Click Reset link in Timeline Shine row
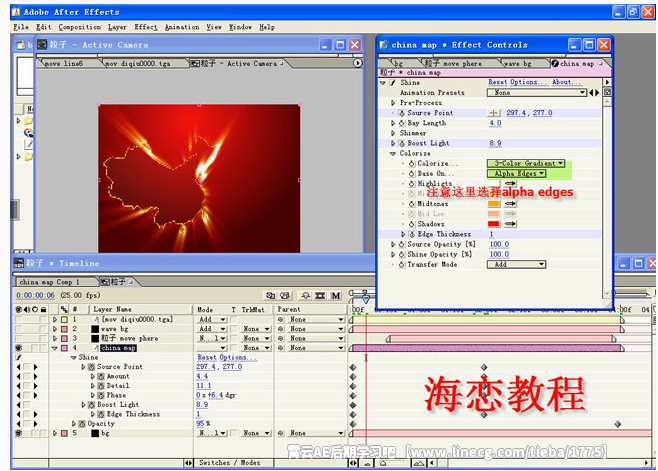 (207, 358)
